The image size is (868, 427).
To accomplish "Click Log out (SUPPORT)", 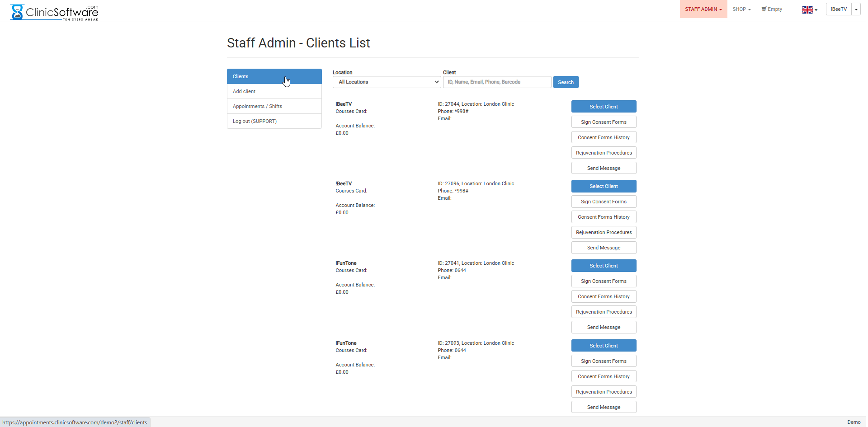I will point(255,121).
